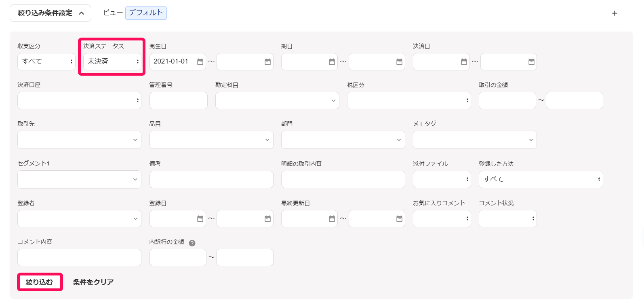This screenshot has width=644, height=305.
Task: Click the 取引の金額 minimum input field
Action: (507, 100)
